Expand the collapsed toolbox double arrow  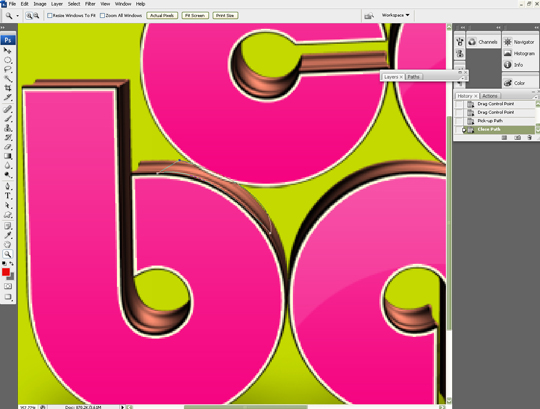(3, 27)
